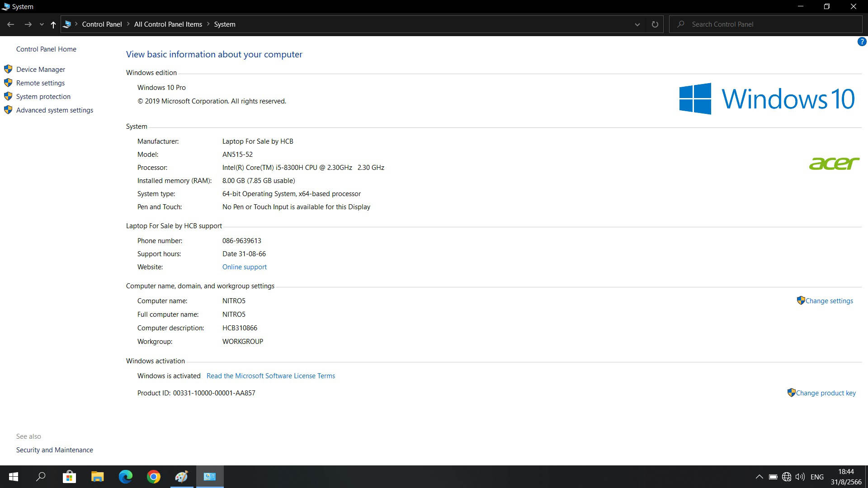Open taskbar Search
The image size is (868, 488).
point(41,477)
